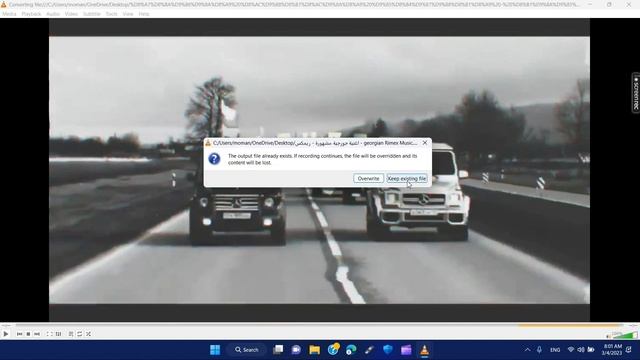Adjust the green volume slider
Screen dimensions: 640x360
tap(624, 335)
